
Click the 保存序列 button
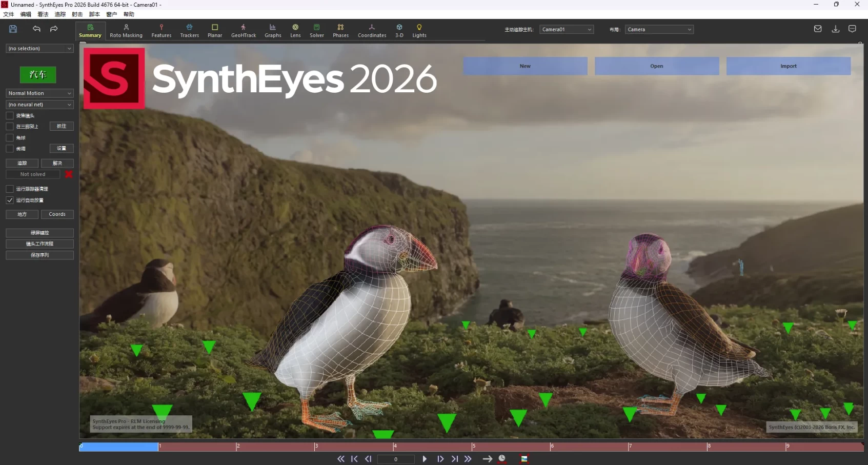point(39,255)
